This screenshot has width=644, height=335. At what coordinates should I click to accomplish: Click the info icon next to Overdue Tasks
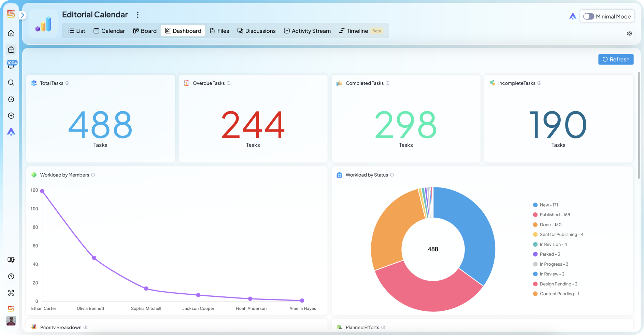pyautogui.click(x=229, y=83)
